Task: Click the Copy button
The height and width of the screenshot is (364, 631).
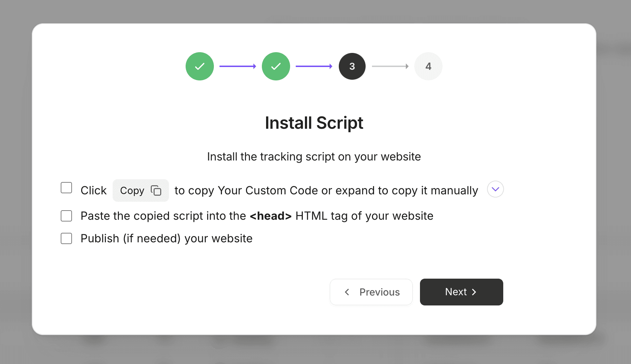Action: [140, 190]
